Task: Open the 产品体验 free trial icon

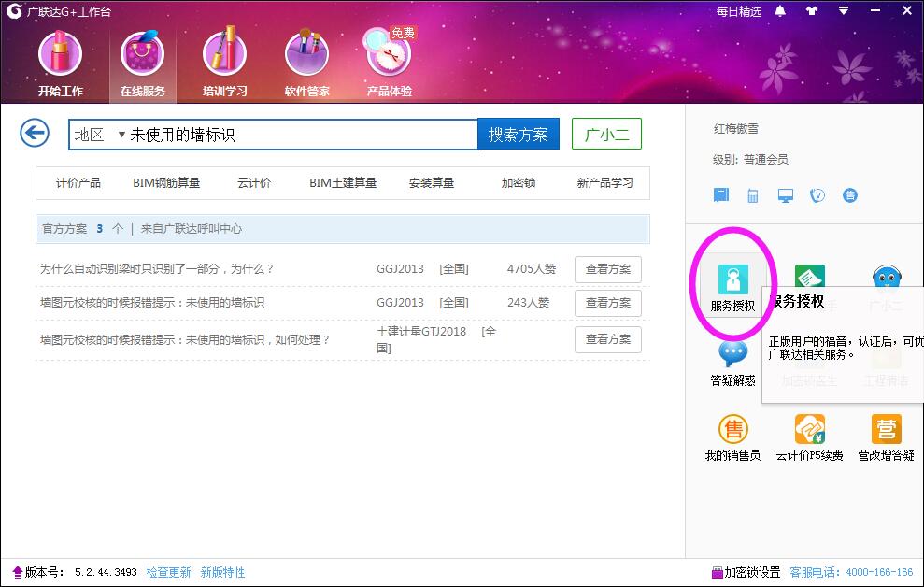Action: 389,64
